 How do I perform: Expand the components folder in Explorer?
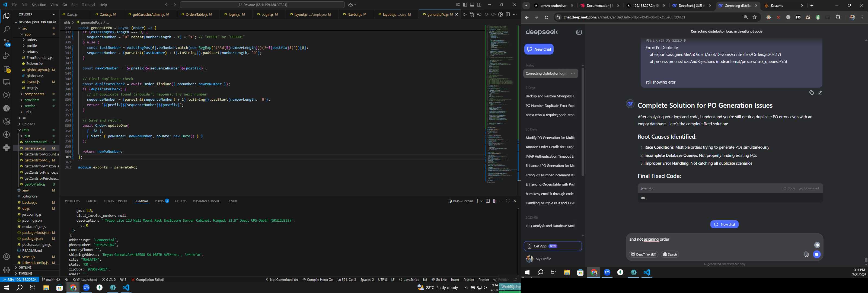click(34, 94)
